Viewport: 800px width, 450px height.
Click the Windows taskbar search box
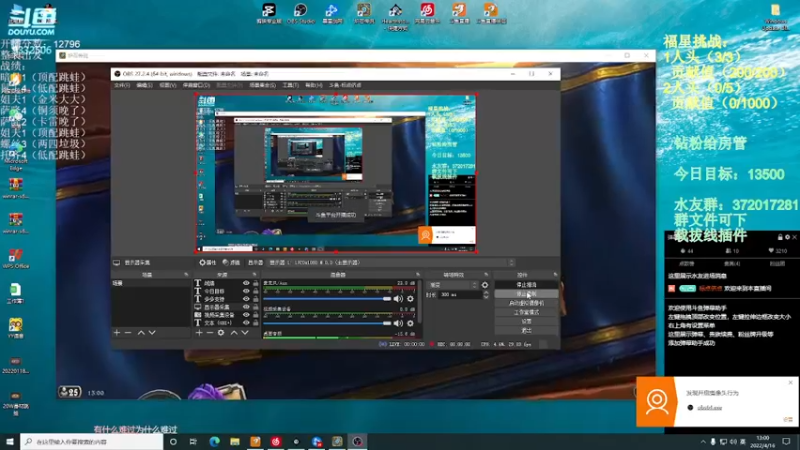click(92, 441)
